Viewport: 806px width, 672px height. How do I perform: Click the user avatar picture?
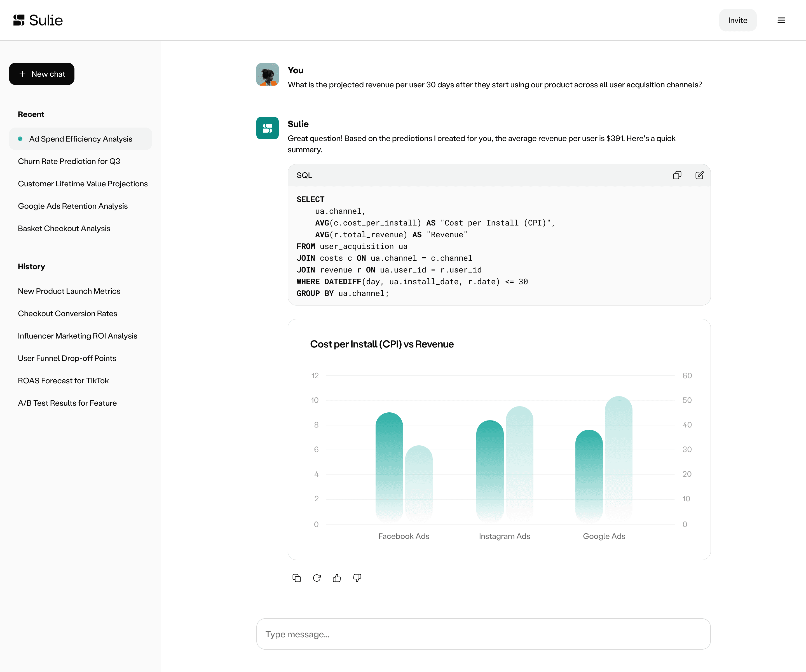click(x=267, y=74)
